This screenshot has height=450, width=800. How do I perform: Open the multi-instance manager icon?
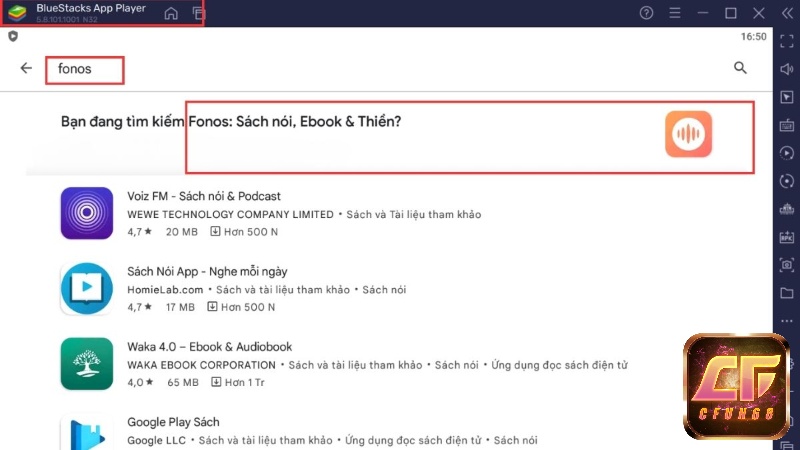coord(787,209)
